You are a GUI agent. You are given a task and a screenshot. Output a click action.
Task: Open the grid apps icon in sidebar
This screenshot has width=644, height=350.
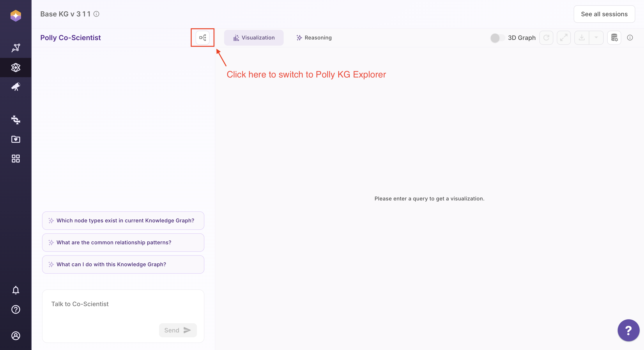coord(16,159)
